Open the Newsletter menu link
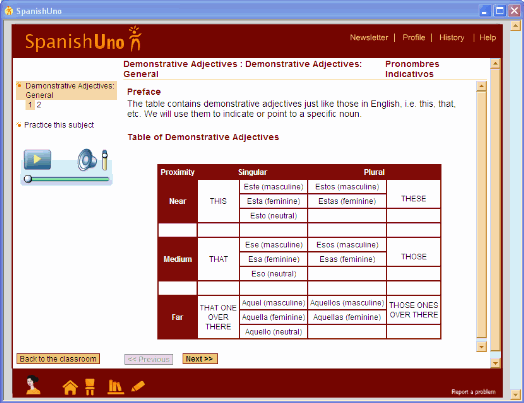The width and height of the screenshot is (524, 403). coord(369,37)
